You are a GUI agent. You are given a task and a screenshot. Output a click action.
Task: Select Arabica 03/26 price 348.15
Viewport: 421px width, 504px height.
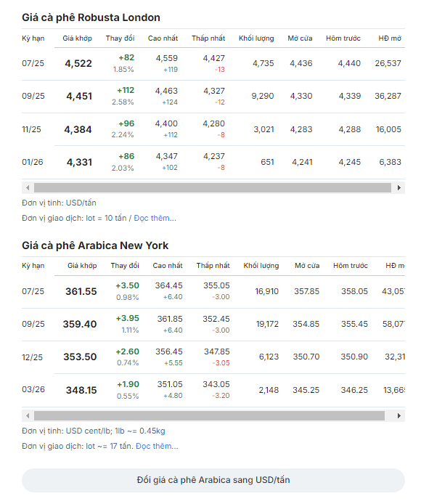[81, 390]
